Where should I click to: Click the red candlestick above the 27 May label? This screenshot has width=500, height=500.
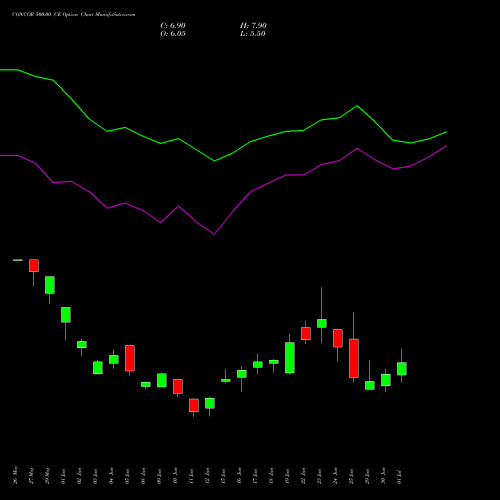pyautogui.click(x=34, y=266)
